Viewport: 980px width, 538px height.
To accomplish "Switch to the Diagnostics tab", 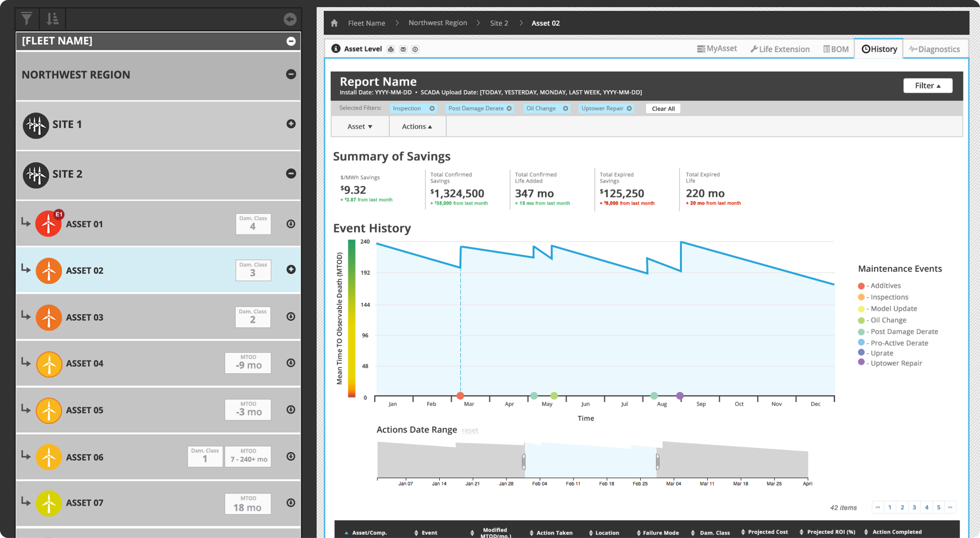I will (934, 49).
